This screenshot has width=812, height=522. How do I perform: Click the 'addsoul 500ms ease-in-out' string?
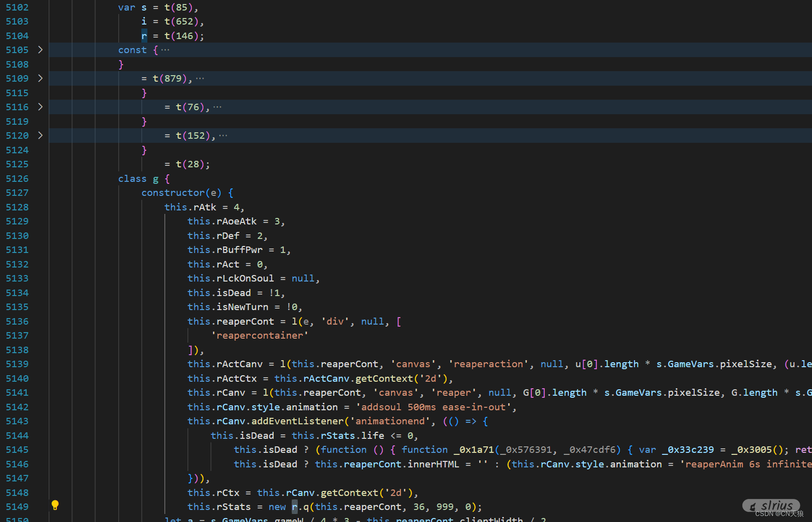(433, 407)
